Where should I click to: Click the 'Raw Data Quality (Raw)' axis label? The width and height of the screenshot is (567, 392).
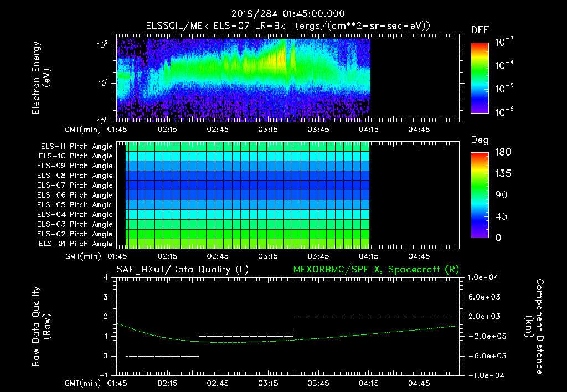tap(41, 326)
